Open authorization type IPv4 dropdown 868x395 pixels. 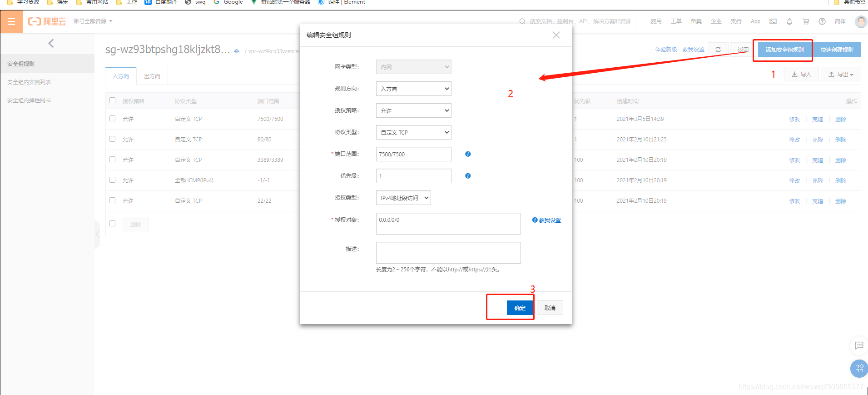click(x=403, y=198)
